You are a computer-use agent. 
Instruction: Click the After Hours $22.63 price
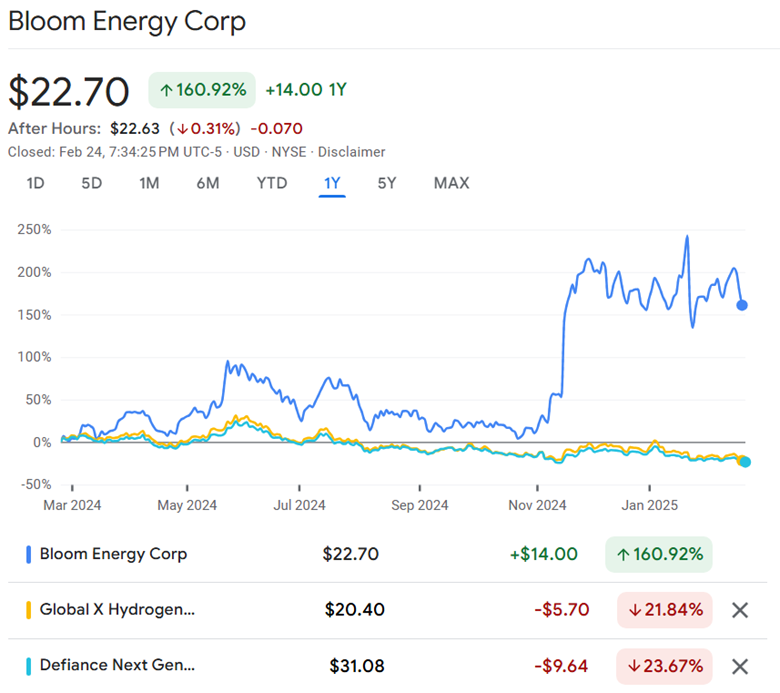click(x=135, y=129)
